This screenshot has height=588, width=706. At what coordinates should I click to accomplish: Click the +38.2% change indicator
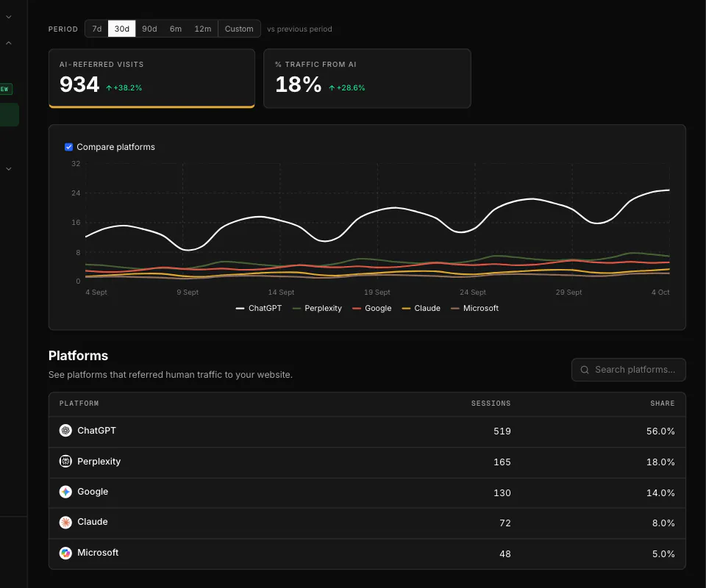[124, 87]
